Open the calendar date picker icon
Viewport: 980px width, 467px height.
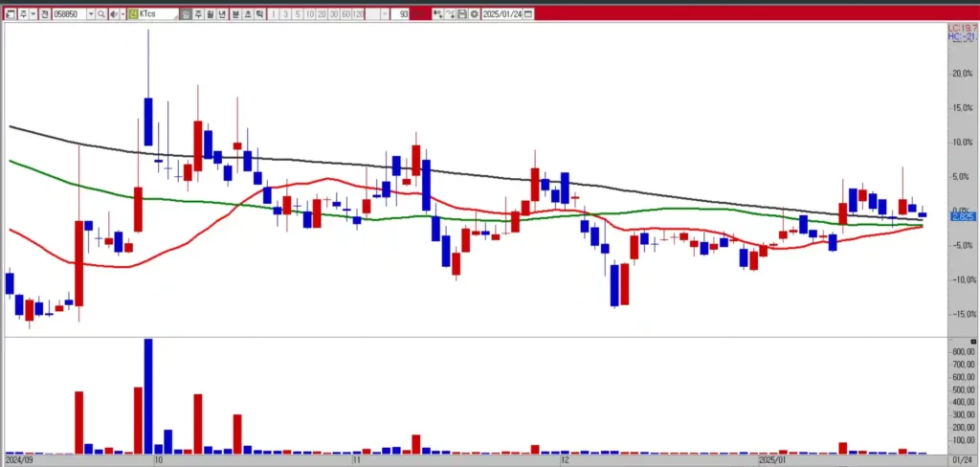pos(528,14)
